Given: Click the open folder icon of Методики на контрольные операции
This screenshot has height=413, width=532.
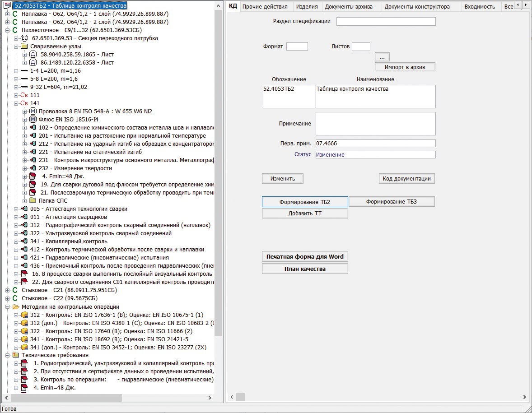Looking at the screenshot, I should point(15,306).
